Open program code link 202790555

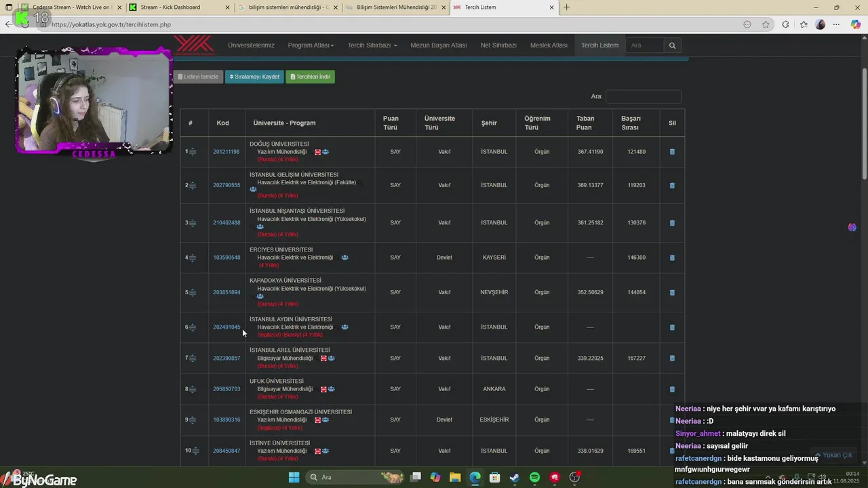[226, 185]
